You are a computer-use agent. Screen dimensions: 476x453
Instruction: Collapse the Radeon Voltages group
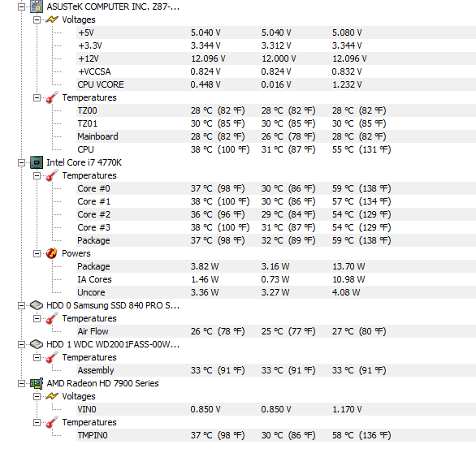point(37,396)
